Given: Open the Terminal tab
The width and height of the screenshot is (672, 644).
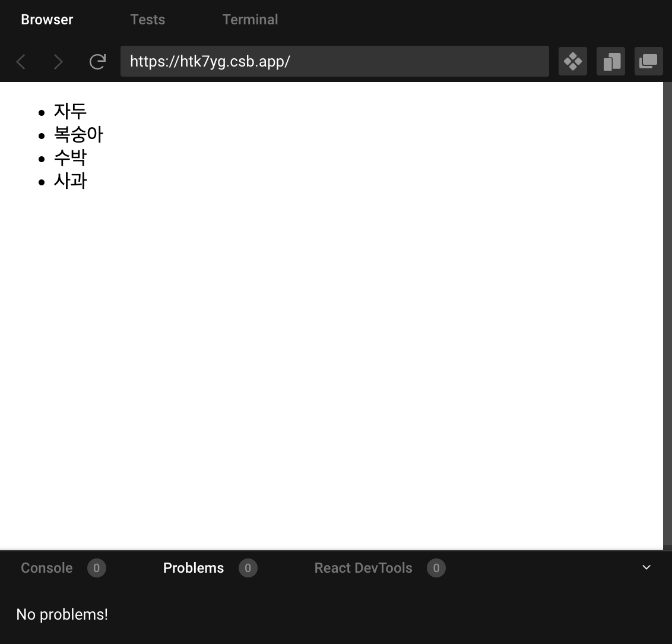Looking at the screenshot, I should [250, 19].
